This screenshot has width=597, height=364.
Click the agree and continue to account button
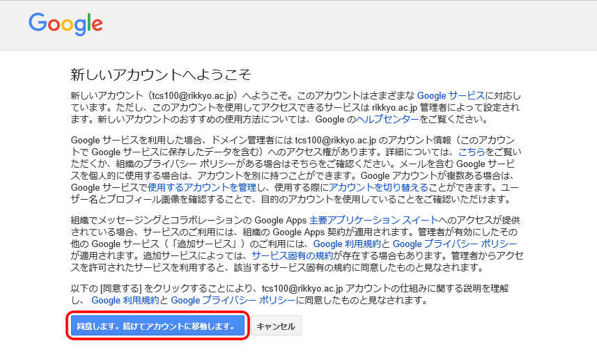[x=157, y=326]
